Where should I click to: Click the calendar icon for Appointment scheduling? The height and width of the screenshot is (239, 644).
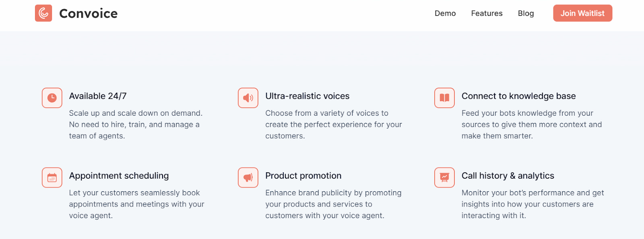click(x=52, y=178)
